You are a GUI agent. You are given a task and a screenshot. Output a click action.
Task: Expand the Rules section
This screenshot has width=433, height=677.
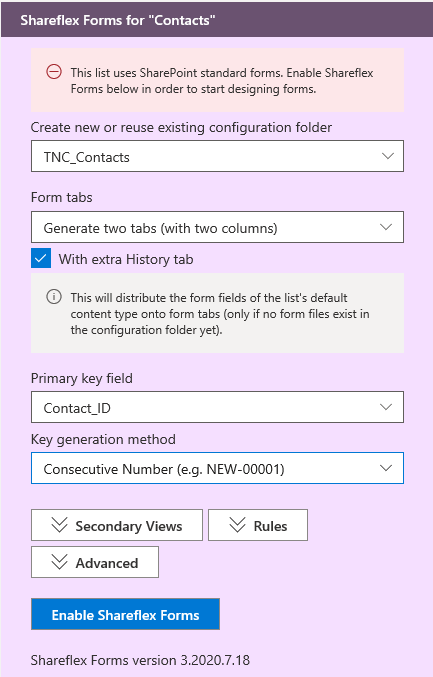pos(258,525)
